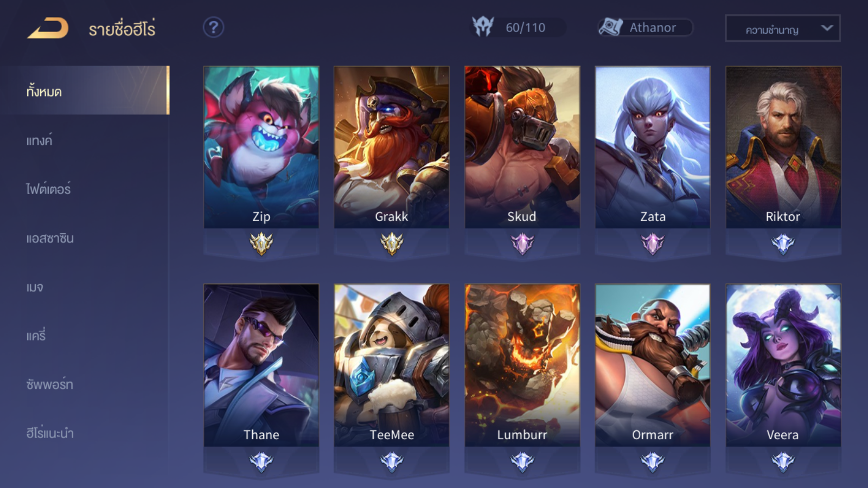The height and width of the screenshot is (488, 868).
Task: Click Riktor's blue mastery badge
Action: tap(783, 243)
